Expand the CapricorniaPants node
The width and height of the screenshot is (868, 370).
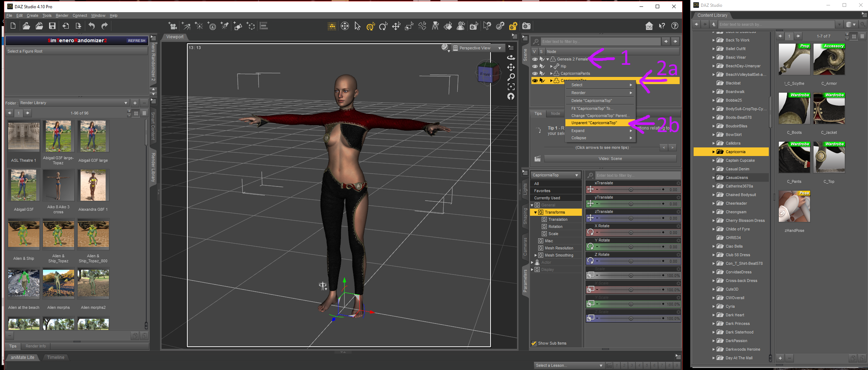[x=551, y=74]
